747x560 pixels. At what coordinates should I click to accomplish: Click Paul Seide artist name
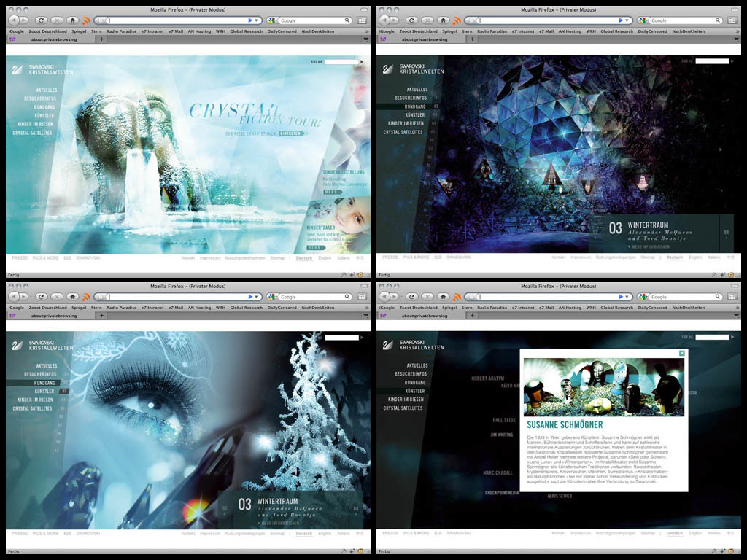tap(503, 420)
